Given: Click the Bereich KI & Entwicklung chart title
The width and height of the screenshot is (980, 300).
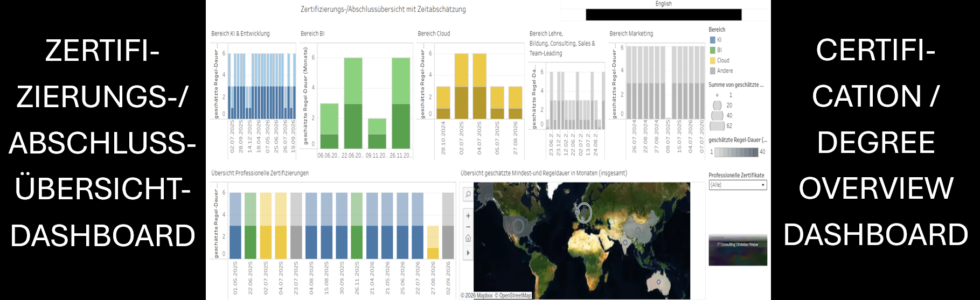Looking at the screenshot, I should [240, 33].
